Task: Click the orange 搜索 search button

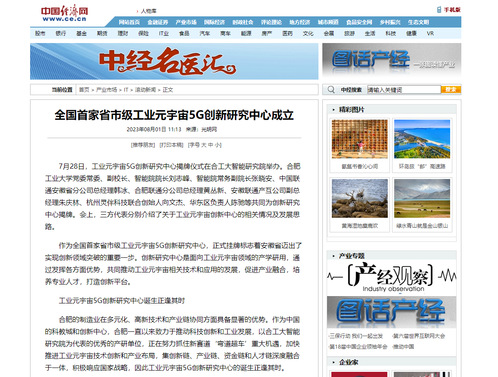Action: pyautogui.click(x=451, y=89)
